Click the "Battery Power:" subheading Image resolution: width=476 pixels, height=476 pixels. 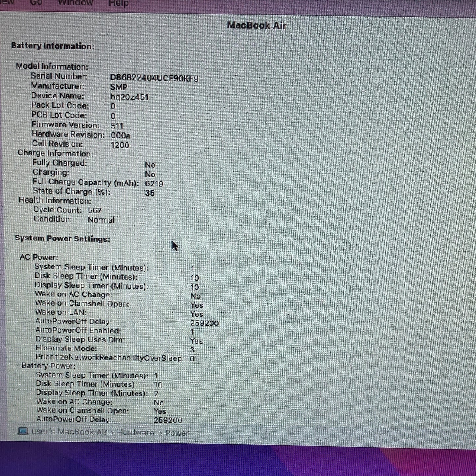[x=48, y=366]
